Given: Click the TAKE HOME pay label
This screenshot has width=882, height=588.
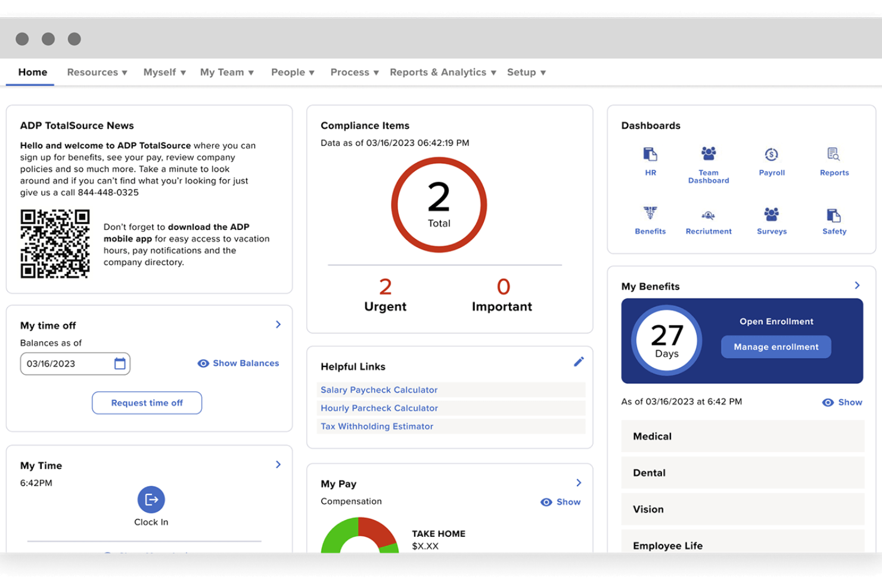Looking at the screenshot, I should pyautogui.click(x=439, y=534).
